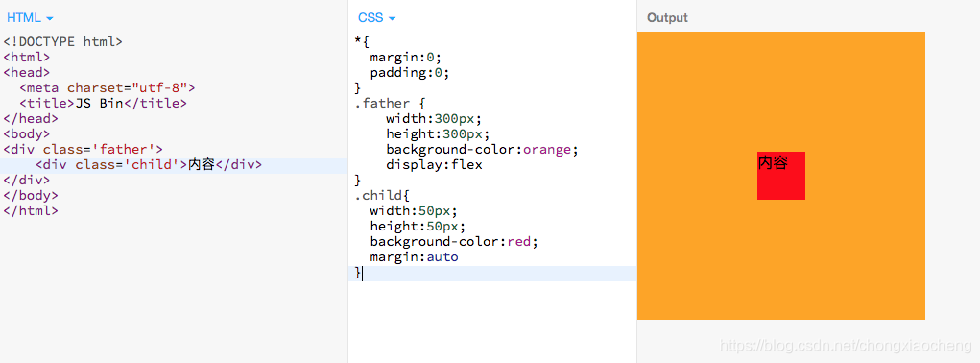Click the '.child{' selector line

click(x=382, y=196)
